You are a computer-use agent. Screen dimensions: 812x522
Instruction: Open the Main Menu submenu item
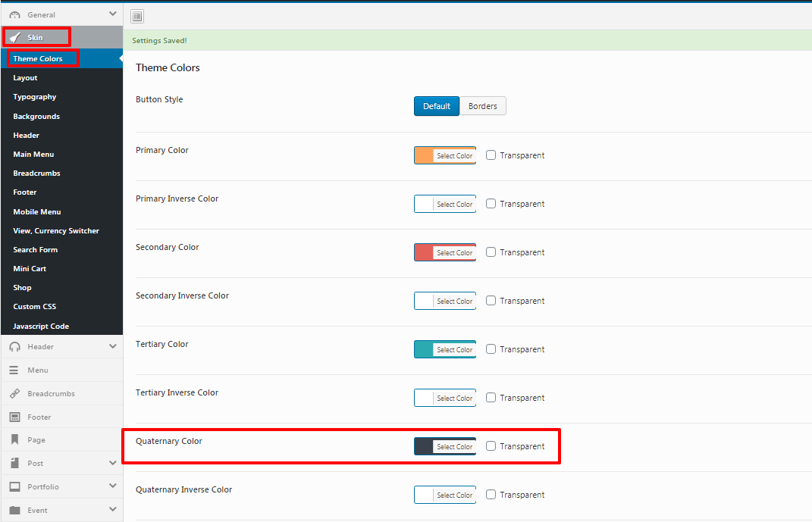[61, 154]
